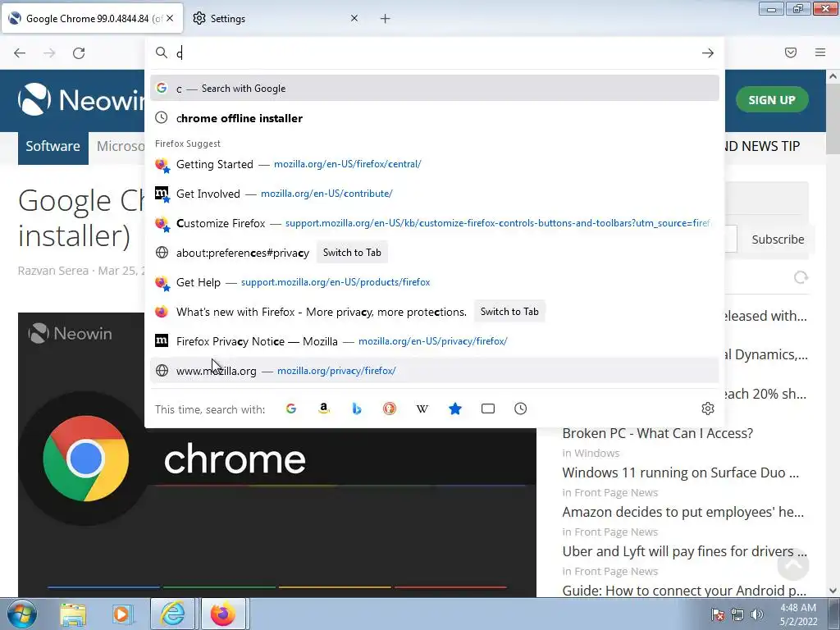
Task: Click the Chrome article hero image
Action: coord(277,454)
